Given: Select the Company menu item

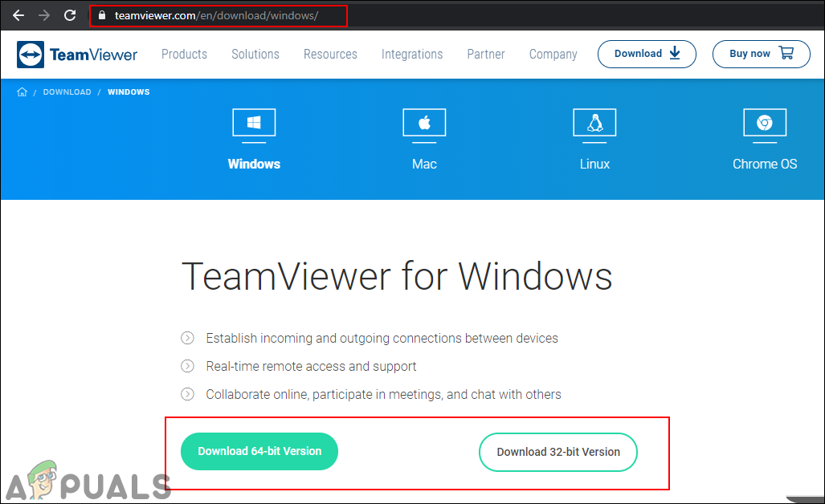Looking at the screenshot, I should [553, 54].
